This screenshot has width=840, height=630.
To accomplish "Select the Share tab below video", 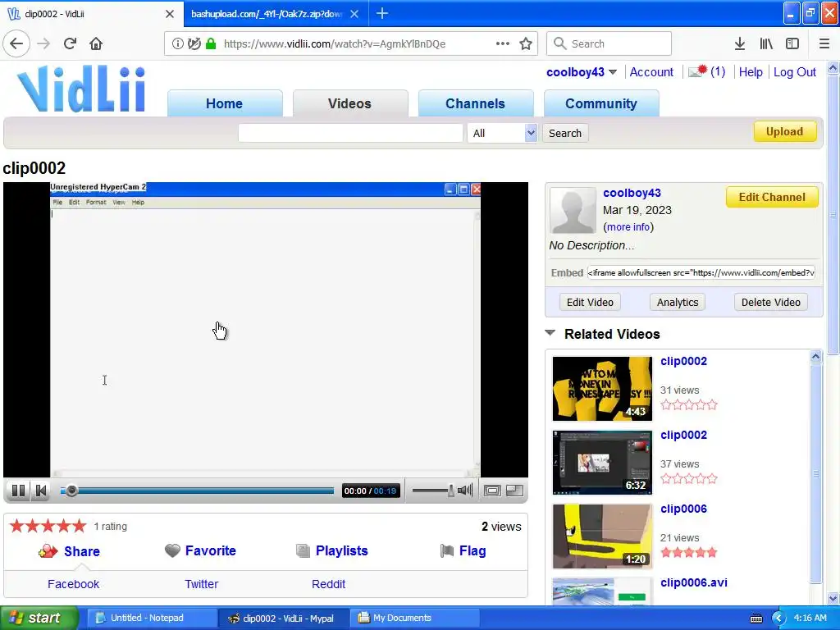I will [x=69, y=551].
